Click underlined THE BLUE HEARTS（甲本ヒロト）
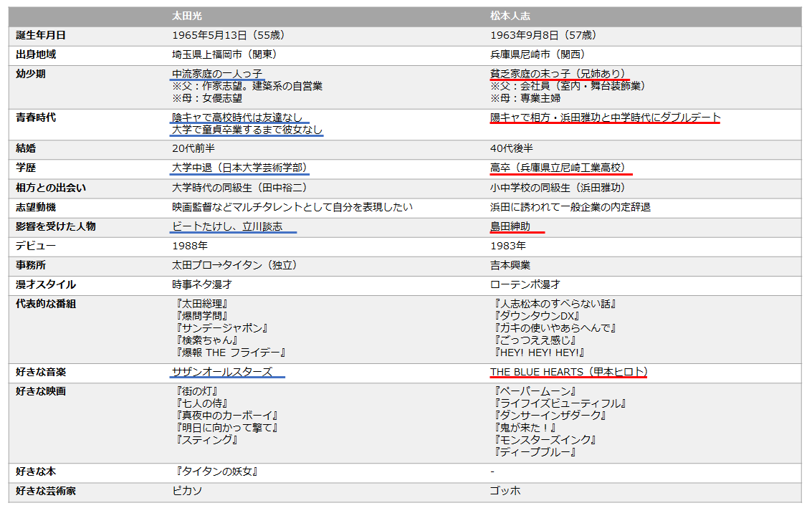 pyautogui.click(x=569, y=372)
